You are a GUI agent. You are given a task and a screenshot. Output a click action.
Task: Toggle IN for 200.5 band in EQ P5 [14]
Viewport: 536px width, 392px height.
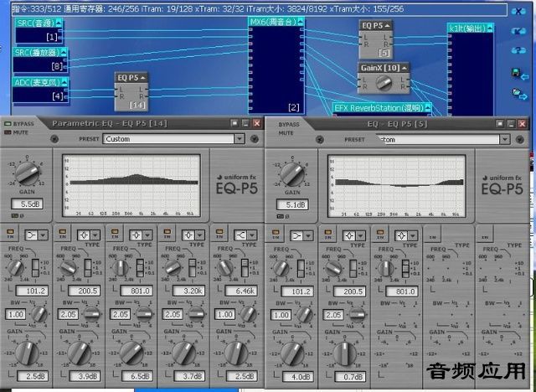pyautogui.click(x=63, y=234)
